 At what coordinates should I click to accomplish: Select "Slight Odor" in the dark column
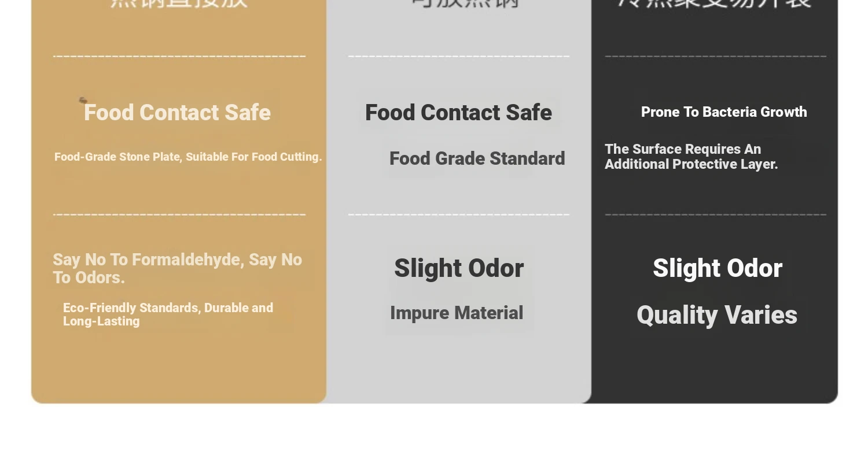(x=718, y=268)
